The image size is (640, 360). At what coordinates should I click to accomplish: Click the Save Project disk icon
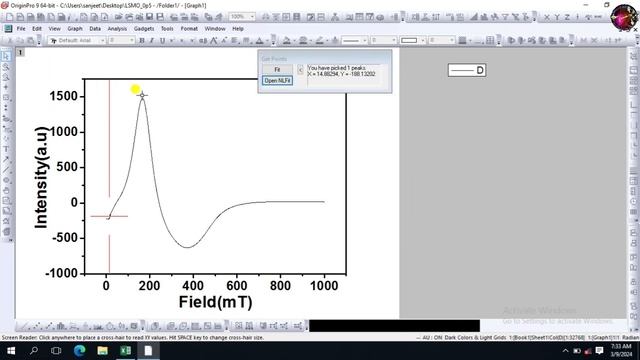point(149,17)
